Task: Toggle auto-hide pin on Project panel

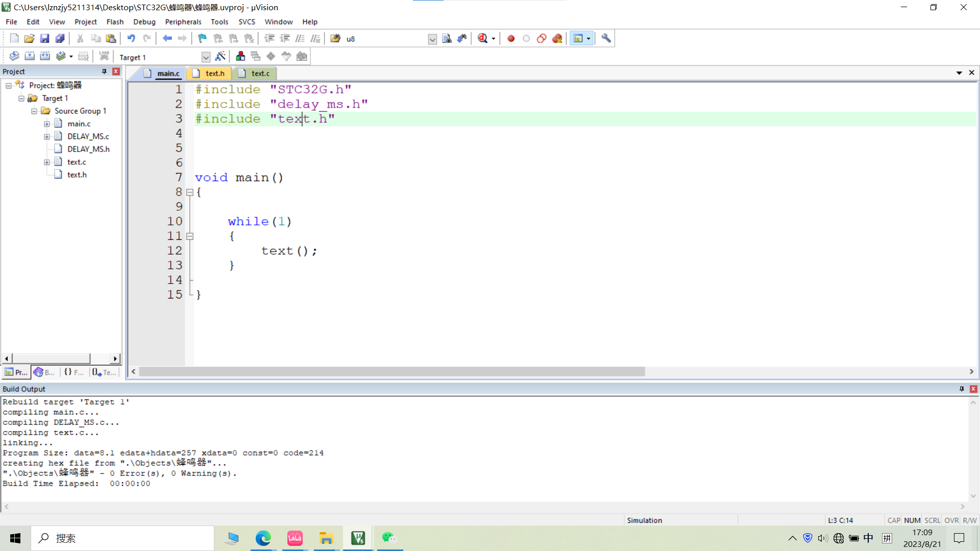Action: 104,71
